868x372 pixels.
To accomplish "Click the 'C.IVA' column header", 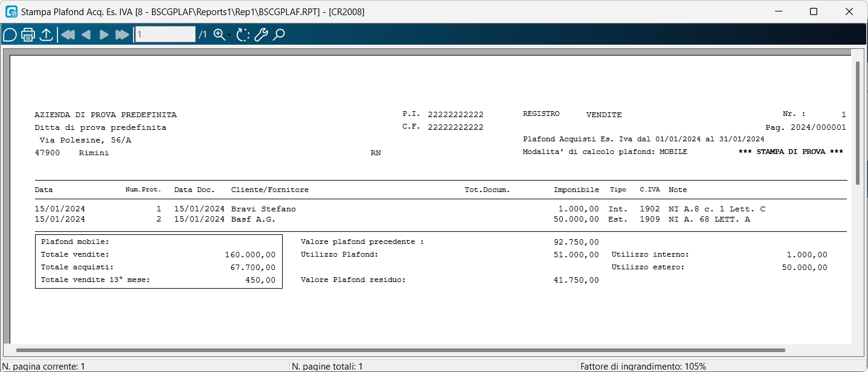I will (x=650, y=190).
